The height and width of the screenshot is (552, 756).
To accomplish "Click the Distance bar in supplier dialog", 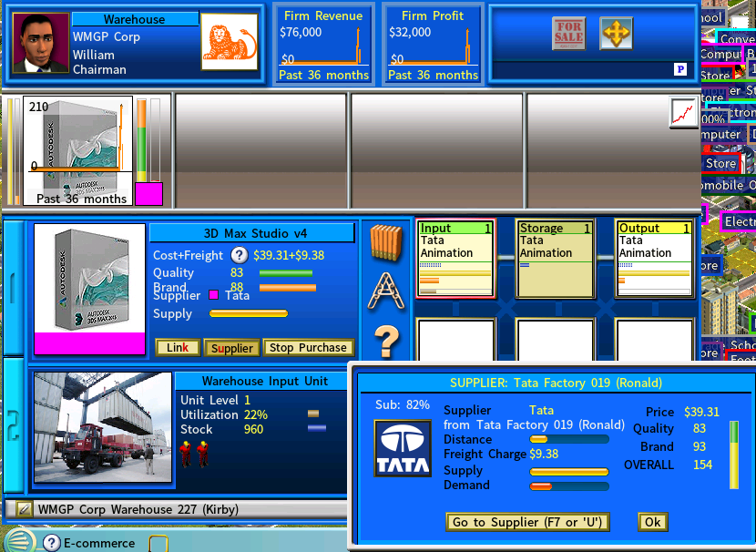I will pyautogui.click(x=569, y=439).
